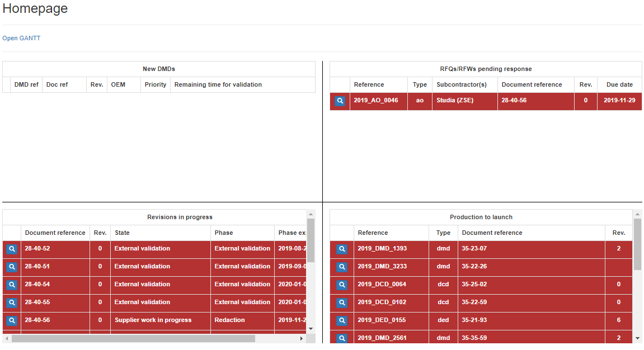Open GANTT link

(x=21, y=39)
